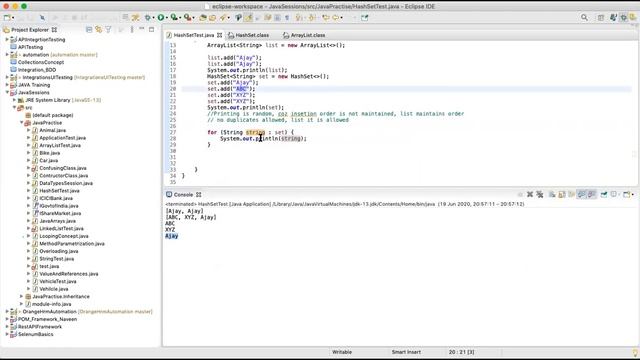Open HashSetTest.java in Project Explorer

tap(59, 191)
